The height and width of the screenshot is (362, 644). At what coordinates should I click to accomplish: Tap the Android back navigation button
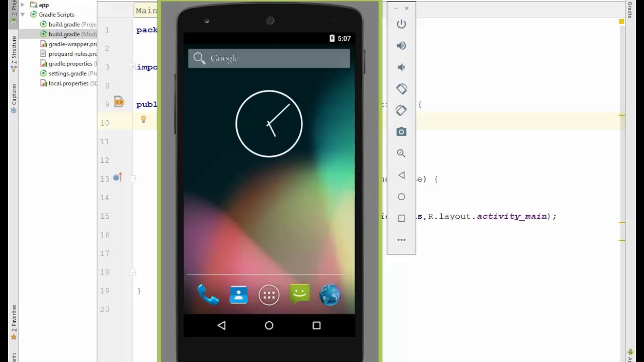click(221, 326)
